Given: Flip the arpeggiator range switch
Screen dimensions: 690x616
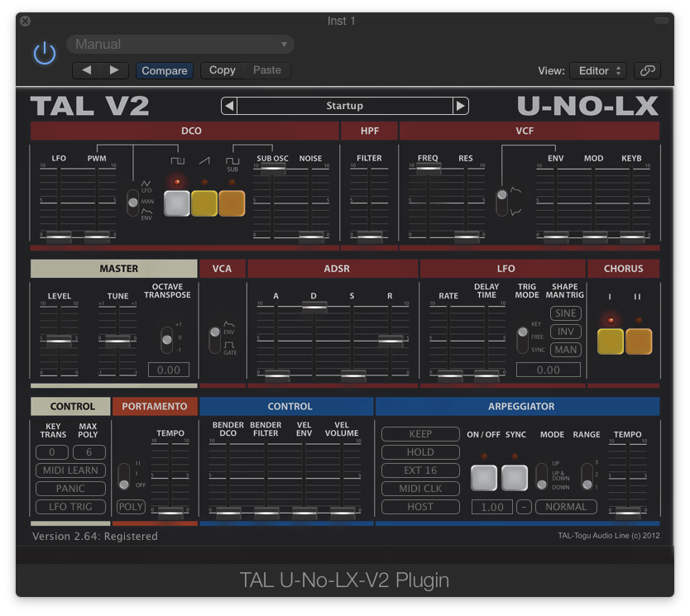Looking at the screenshot, I should click(x=587, y=476).
